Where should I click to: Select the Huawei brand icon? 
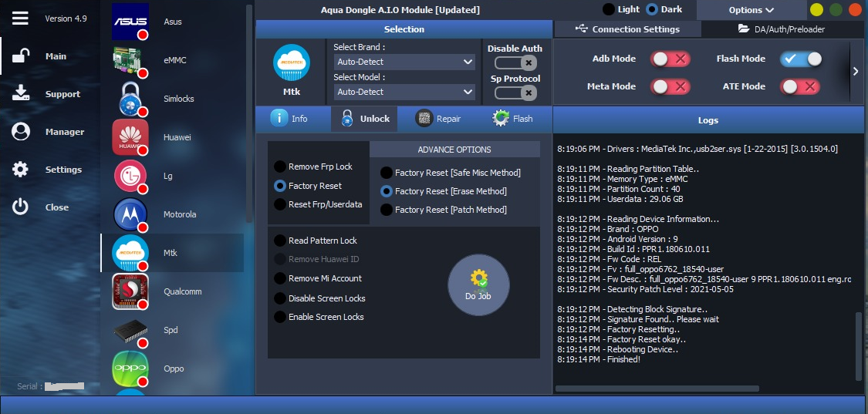click(x=130, y=137)
